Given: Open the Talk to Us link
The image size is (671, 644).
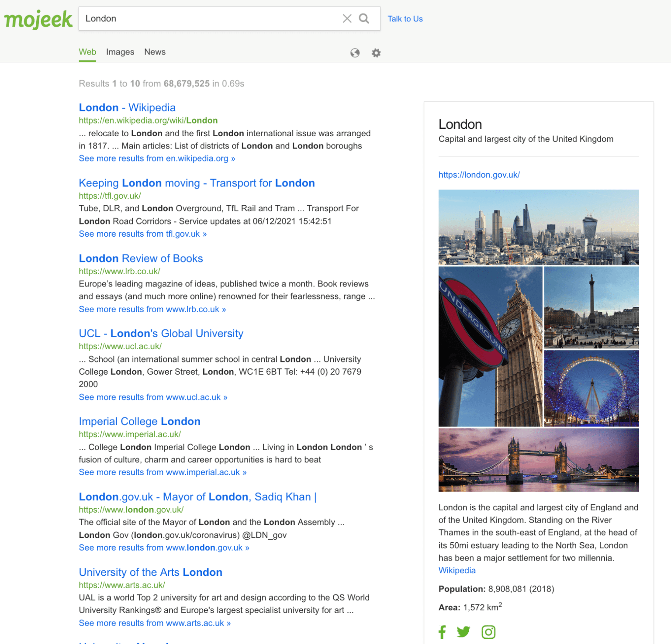Looking at the screenshot, I should [405, 19].
